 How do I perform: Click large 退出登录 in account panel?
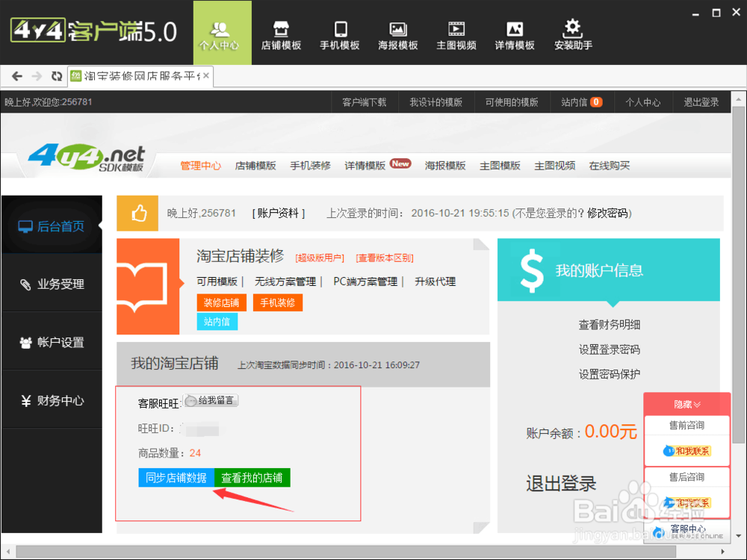(x=561, y=484)
